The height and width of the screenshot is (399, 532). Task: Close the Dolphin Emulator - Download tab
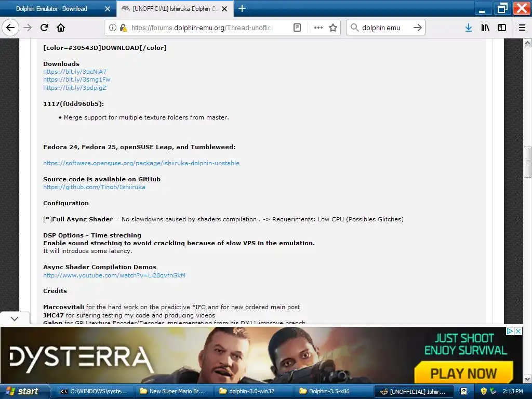point(108,9)
